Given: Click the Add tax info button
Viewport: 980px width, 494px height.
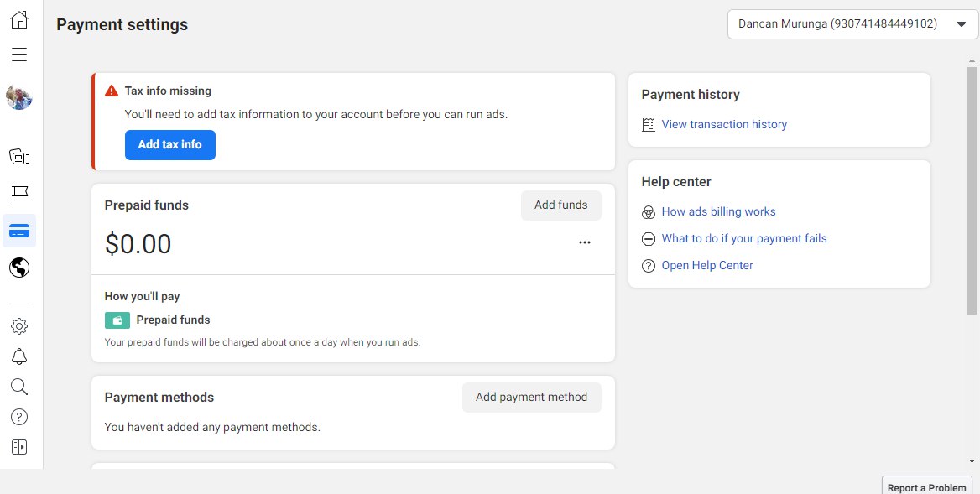Looking at the screenshot, I should (x=170, y=145).
